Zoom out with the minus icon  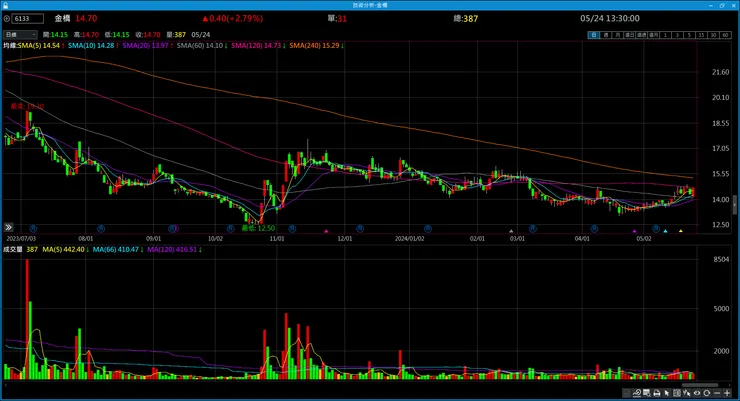[717, 393]
